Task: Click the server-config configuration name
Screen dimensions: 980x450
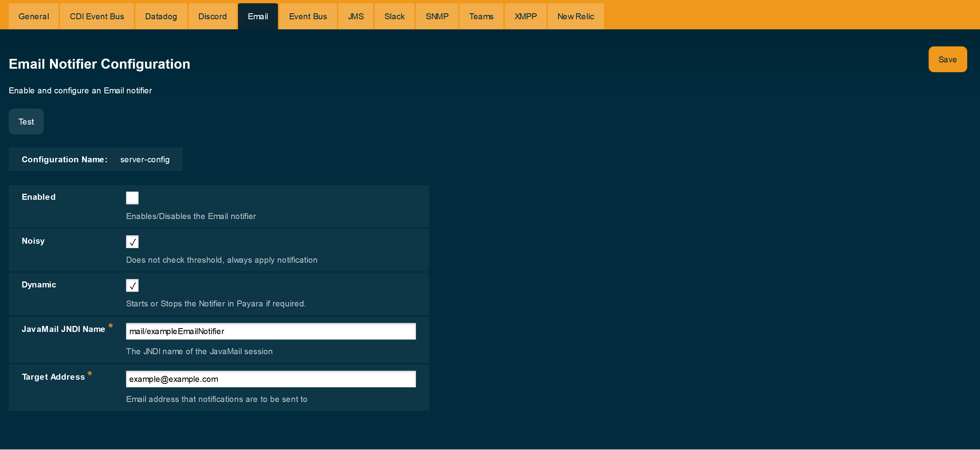Action: tap(145, 160)
